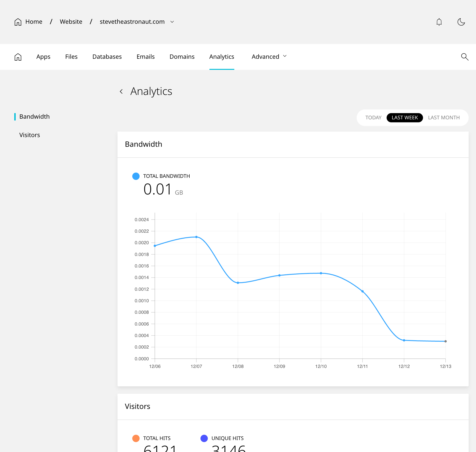Click the notification bell icon
The image size is (476, 452).
click(x=439, y=22)
